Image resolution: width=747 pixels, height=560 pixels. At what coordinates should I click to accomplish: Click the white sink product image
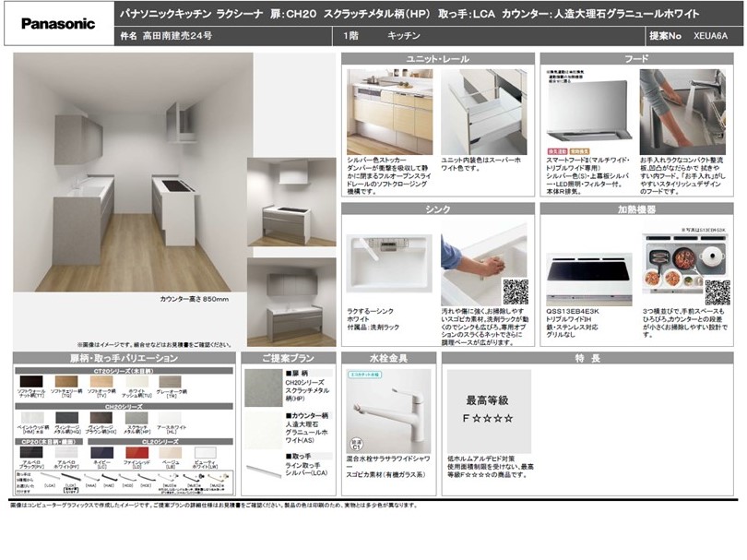(386, 269)
